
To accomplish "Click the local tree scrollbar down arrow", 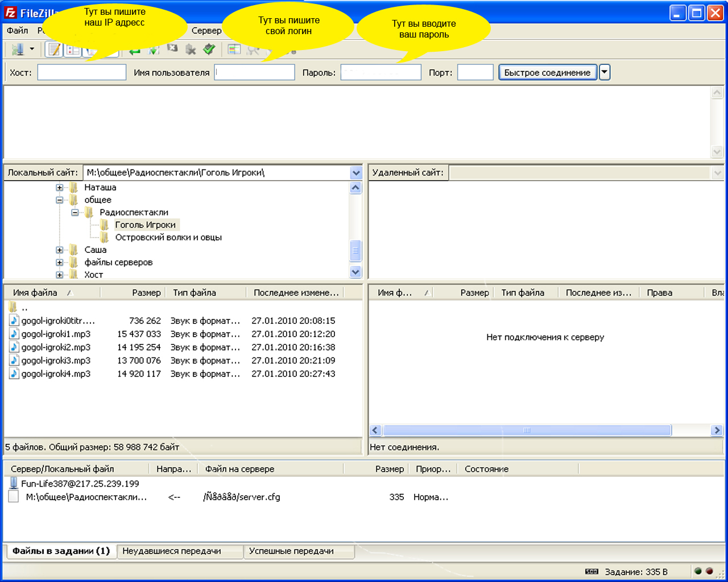I will pos(355,272).
